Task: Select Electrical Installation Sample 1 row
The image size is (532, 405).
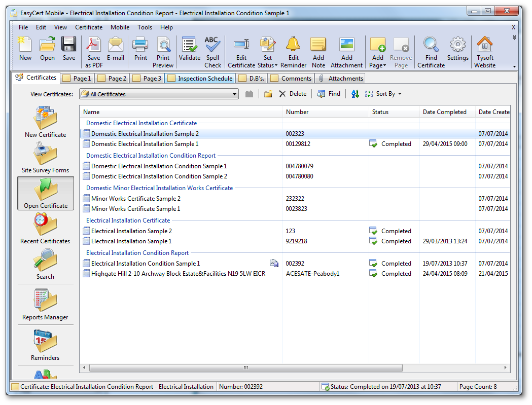Action: [x=295, y=241]
